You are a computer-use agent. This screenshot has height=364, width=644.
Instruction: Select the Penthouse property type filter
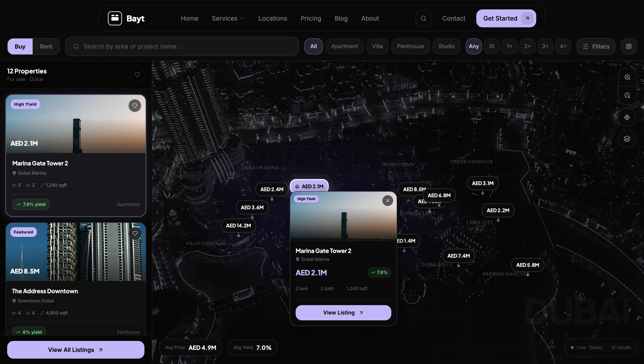click(x=411, y=46)
